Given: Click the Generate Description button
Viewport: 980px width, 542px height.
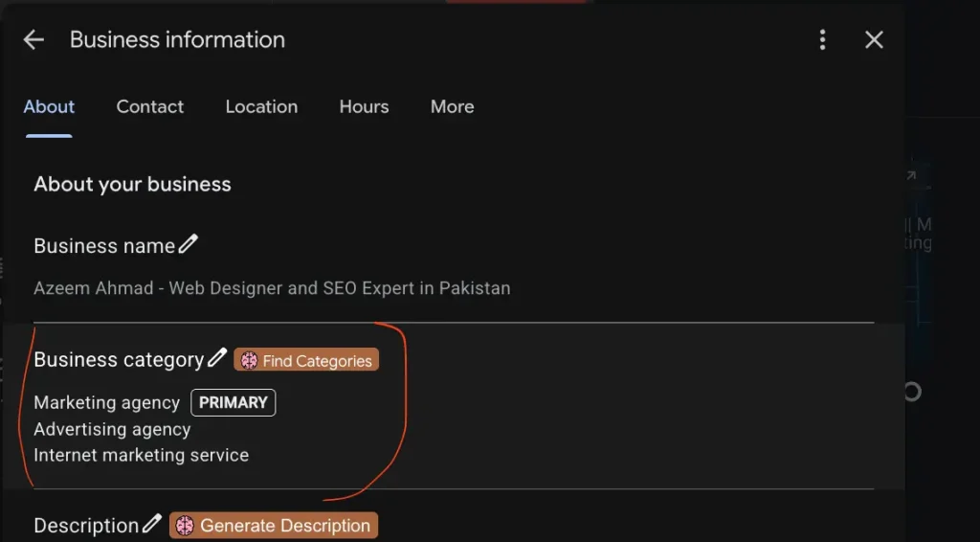Looking at the screenshot, I should pyautogui.click(x=274, y=526).
